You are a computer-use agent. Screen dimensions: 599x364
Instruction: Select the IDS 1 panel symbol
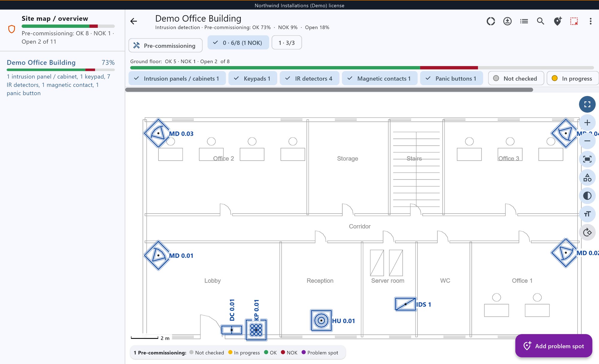(x=405, y=304)
